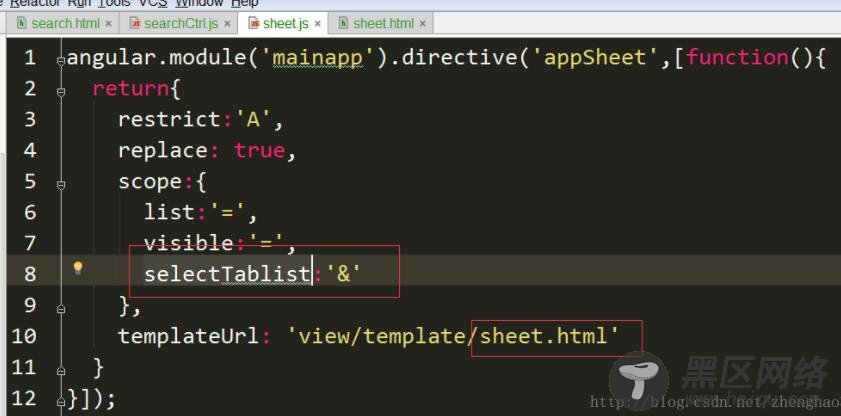Collapse the return block at line 2
The image size is (841, 416).
(x=61, y=93)
